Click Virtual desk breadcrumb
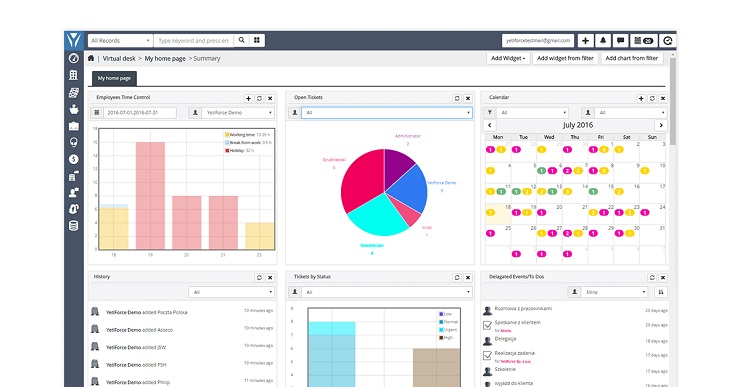This screenshot has height=387, width=740. [119, 59]
